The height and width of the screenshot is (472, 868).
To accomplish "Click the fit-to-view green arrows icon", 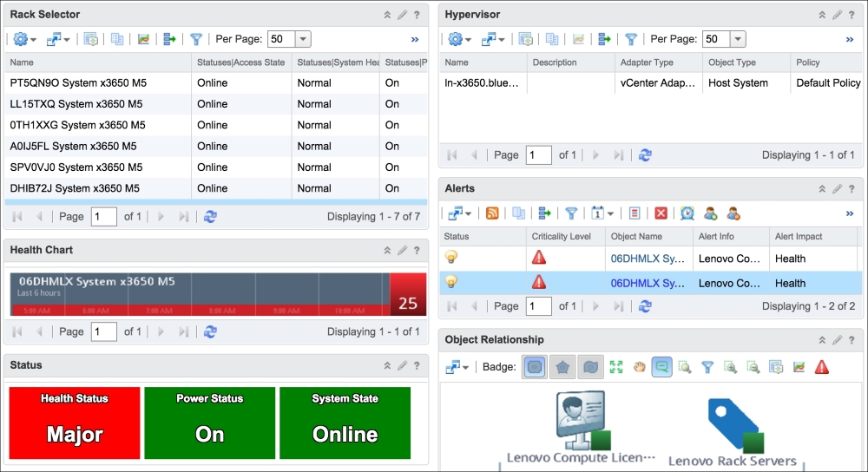I will pyautogui.click(x=616, y=367).
